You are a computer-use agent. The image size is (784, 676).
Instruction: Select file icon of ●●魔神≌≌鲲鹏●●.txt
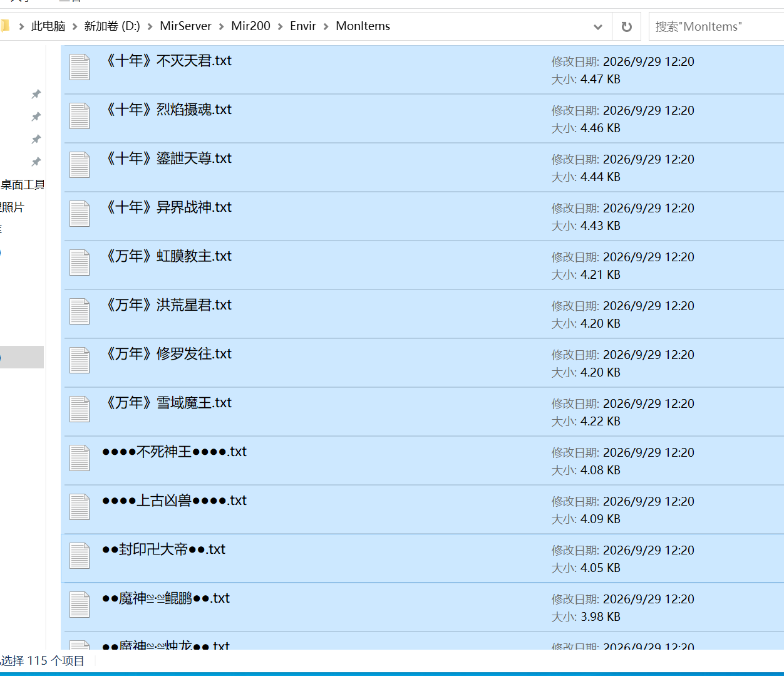[x=80, y=605]
